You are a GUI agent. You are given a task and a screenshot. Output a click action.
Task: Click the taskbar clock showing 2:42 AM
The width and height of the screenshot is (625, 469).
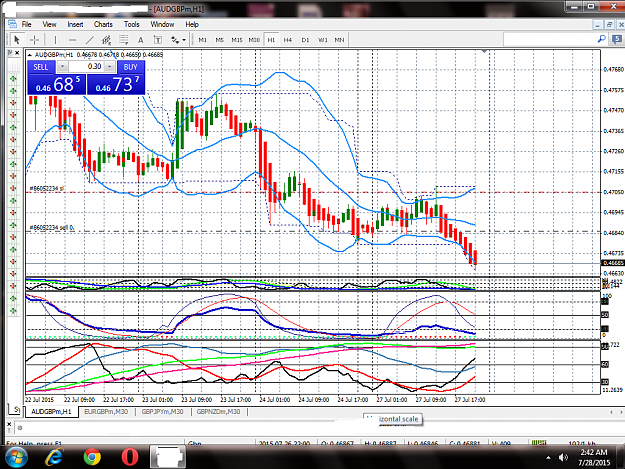tap(594, 457)
